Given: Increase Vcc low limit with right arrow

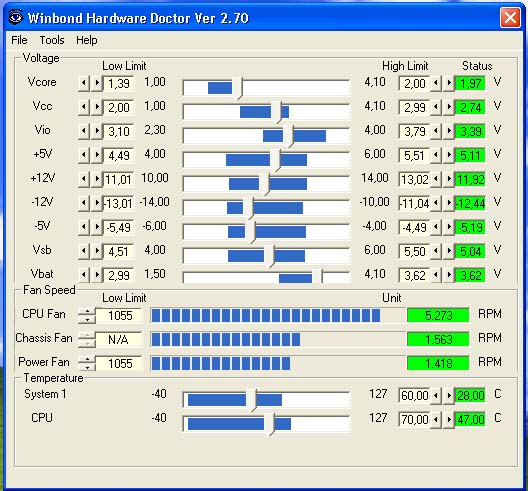Looking at the screenshot, I should tap(97, 107).
